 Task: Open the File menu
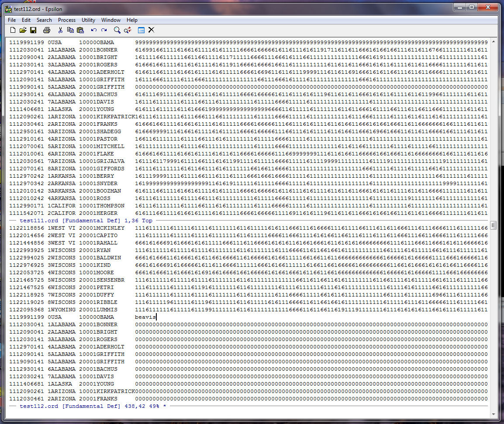pos(12,20)
